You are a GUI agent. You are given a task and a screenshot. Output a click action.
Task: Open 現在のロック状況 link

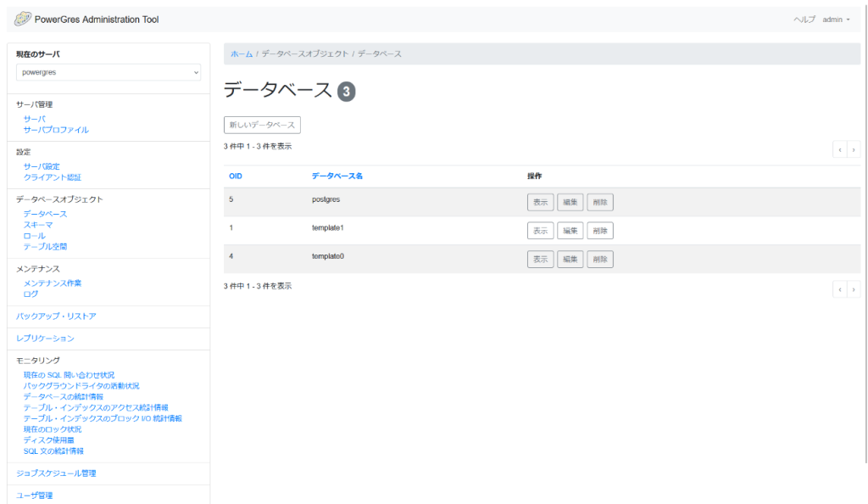pyautogui.click(x=52, y=429)
